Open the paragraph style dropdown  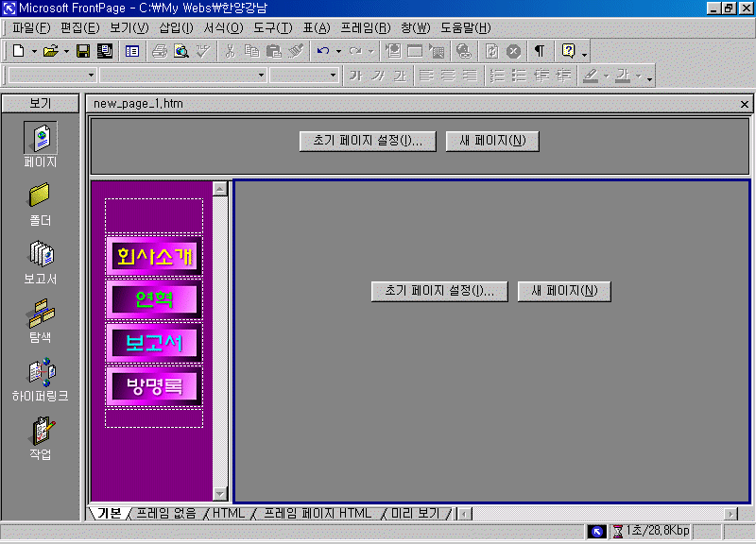(91, 76)
